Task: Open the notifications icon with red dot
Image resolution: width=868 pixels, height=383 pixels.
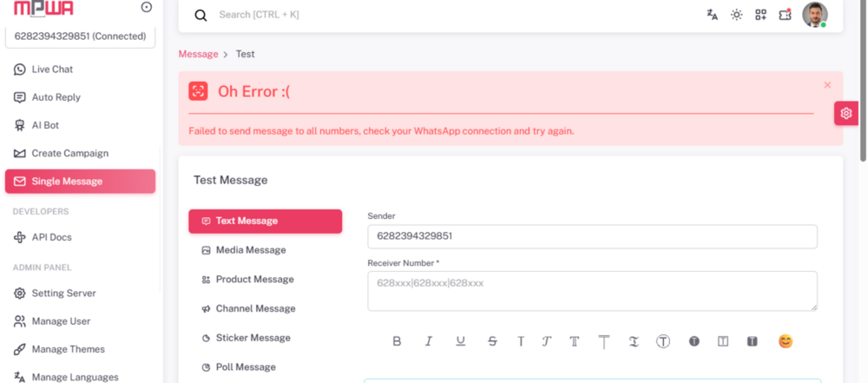Action: point(786,15)
